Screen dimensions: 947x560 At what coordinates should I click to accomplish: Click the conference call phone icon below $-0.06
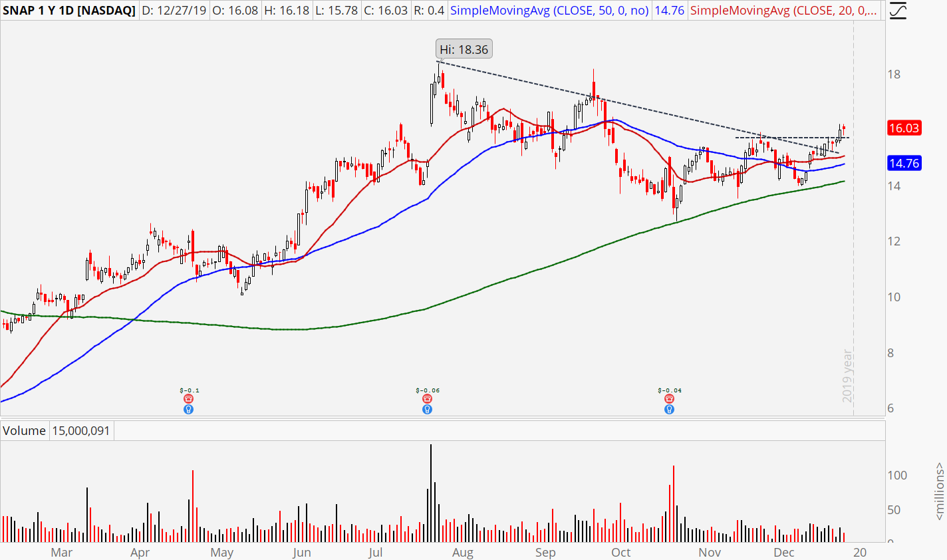[x=427, y=399]
